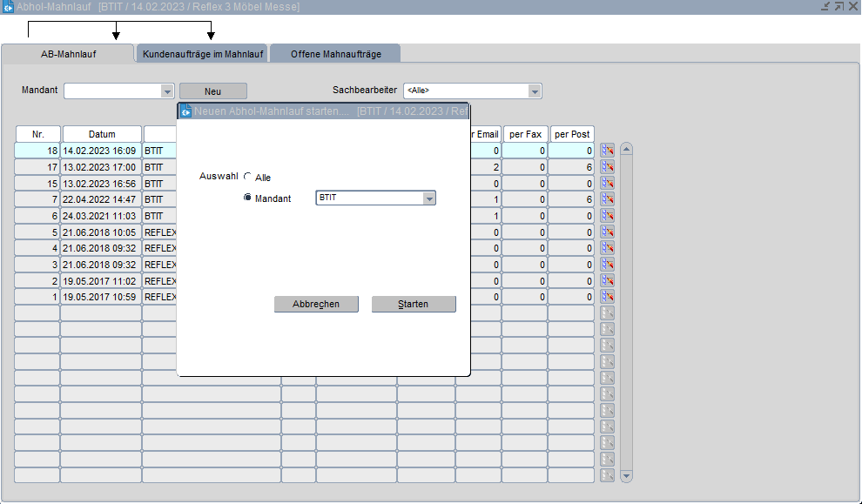This screenshot has width=862, height=504.
Task: Select the date cell 13.02.2023 17:00
Action: (x=101, y=167)
